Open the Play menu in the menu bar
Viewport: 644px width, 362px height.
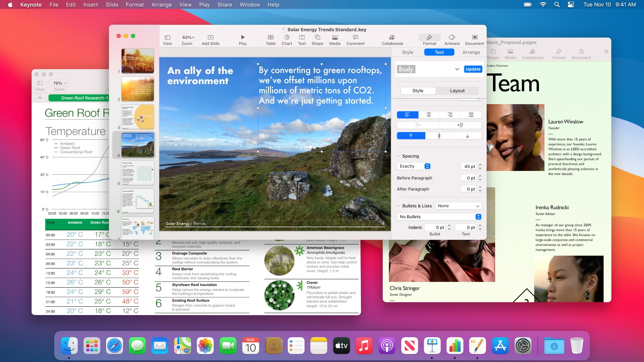coord(204,5)
